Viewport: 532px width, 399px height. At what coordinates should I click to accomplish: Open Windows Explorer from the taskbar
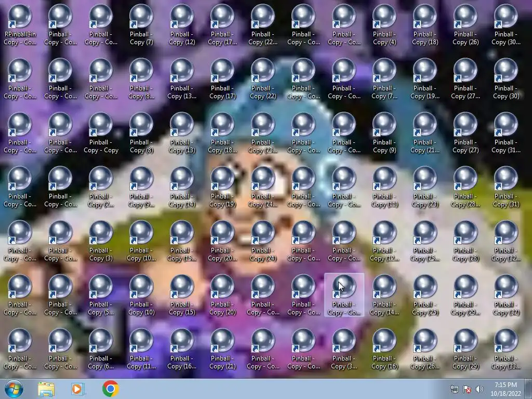46,389
